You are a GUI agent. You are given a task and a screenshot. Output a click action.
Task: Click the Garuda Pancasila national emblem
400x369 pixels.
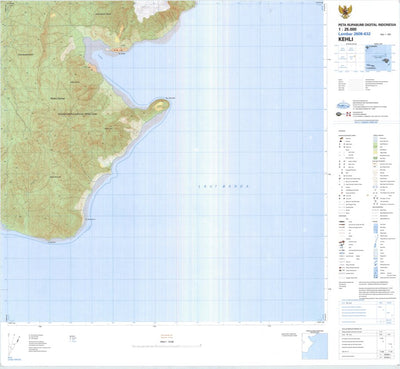(344, 12)
